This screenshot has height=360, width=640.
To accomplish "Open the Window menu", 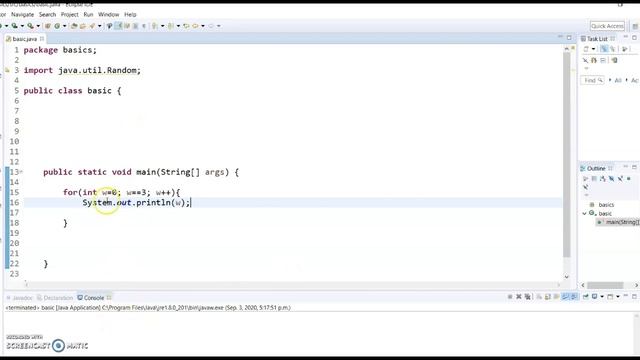I will [109, 14].
